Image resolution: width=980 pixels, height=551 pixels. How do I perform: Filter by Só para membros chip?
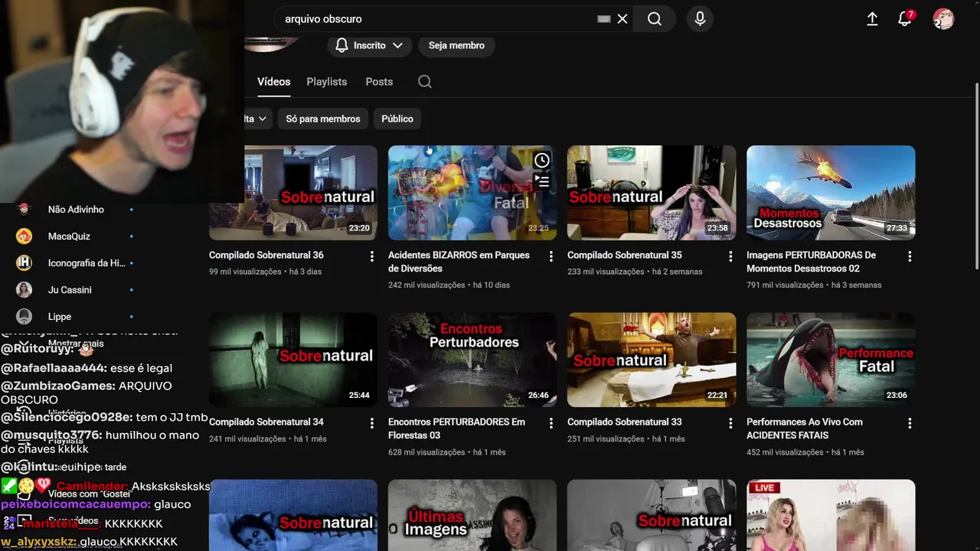tap(323, 119)
